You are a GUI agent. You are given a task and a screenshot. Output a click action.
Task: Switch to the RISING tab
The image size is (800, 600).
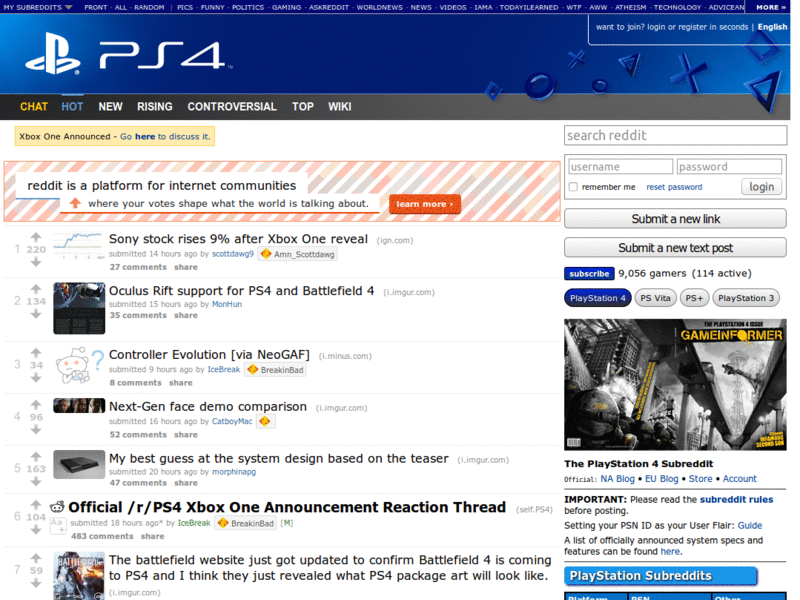coord(155,107)
